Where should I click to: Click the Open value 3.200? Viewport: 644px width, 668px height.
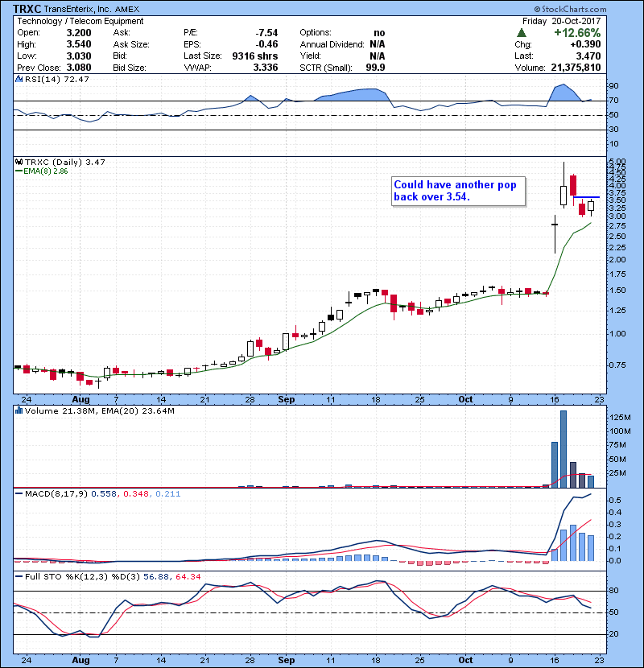point(79,33)
